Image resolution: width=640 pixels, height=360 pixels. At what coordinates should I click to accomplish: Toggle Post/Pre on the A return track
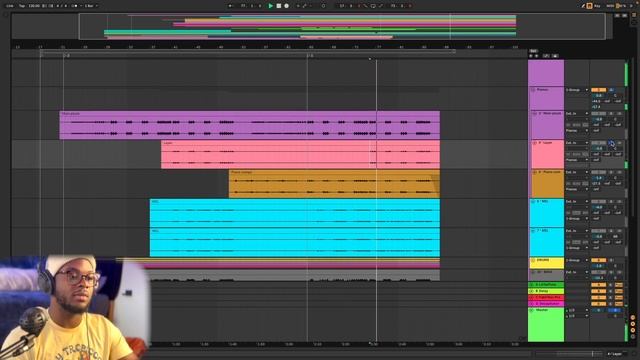click(619, 285)
